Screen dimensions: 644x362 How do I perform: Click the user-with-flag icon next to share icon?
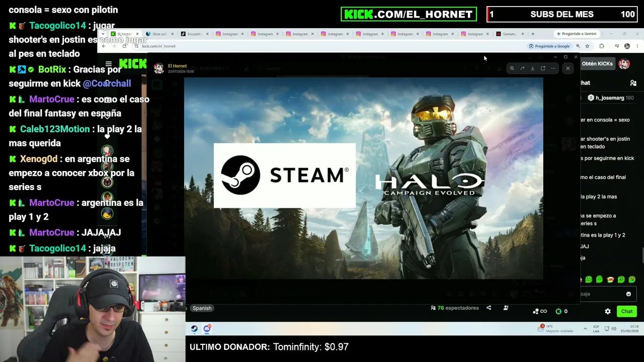coord(506,308)
